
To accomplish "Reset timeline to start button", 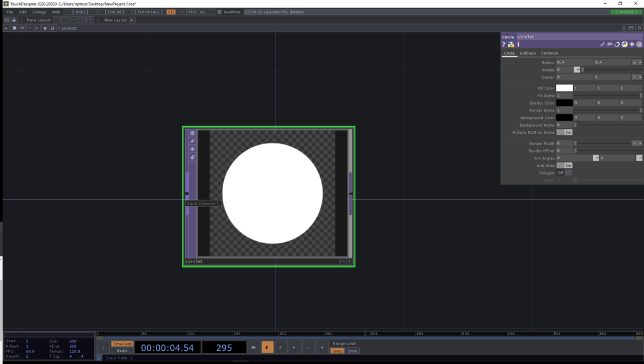I will click(x=253, y=347).
